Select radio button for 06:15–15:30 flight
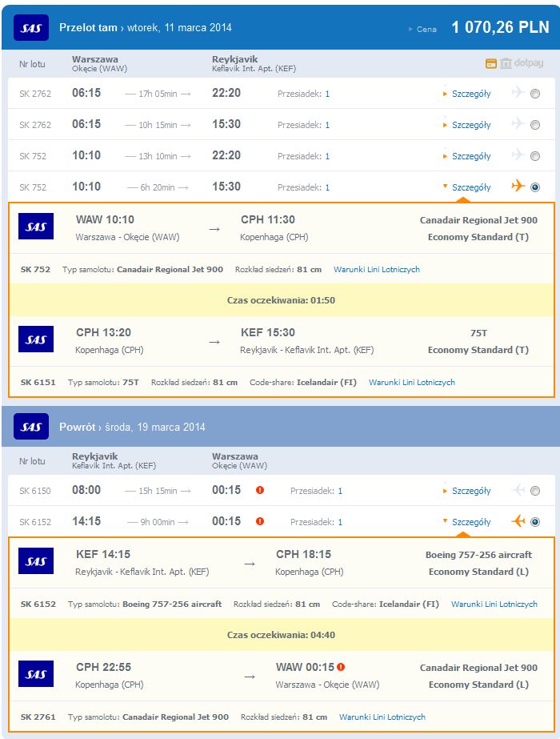 [x=535, y=125]
